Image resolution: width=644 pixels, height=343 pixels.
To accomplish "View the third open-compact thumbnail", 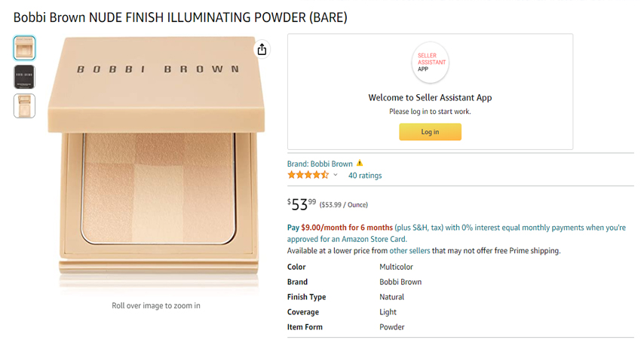I will (24, 106).
